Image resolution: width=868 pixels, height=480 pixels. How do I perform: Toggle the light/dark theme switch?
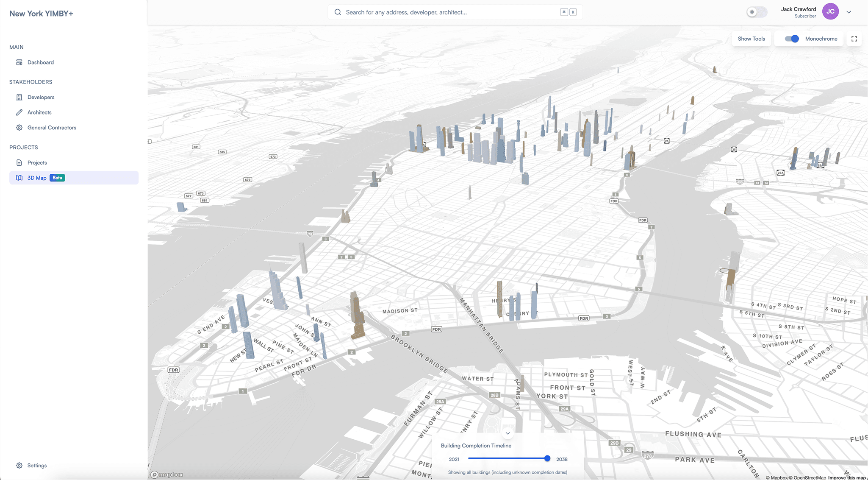[757, 12]
